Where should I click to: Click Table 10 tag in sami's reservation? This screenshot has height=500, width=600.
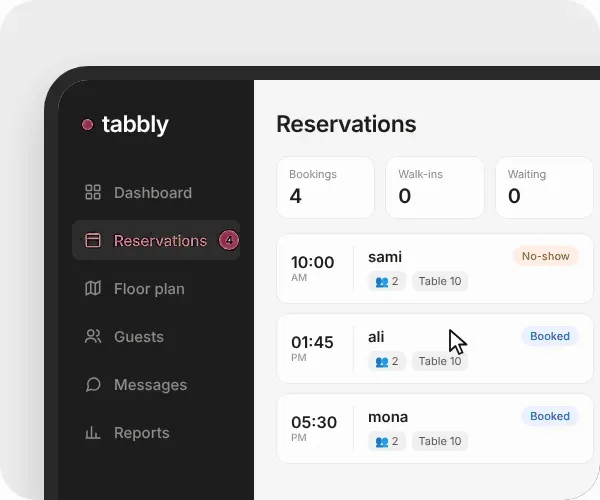[x=440, y=281]
